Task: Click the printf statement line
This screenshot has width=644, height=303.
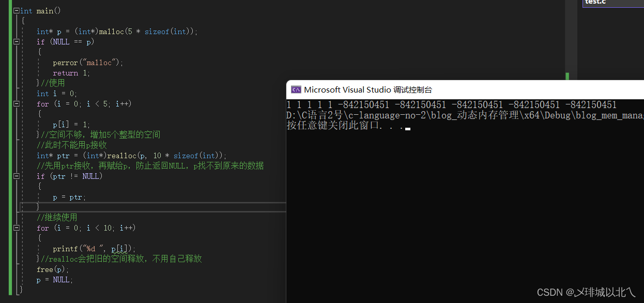Action: [x=94, y=249]
